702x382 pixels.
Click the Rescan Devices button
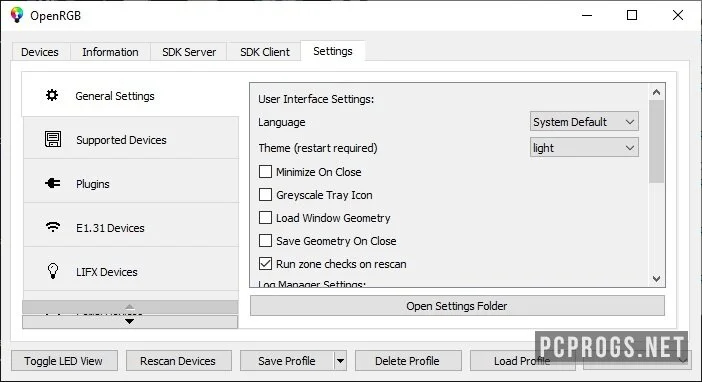(178, 361)
